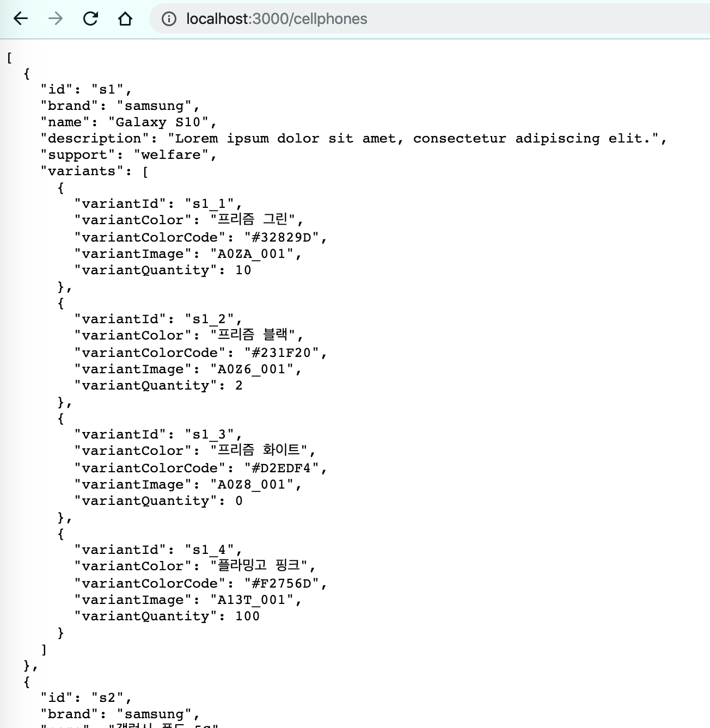This screenshot has width=710, height=728.
Task: Select color code "#32829D"
Action: tap(281, 237)
